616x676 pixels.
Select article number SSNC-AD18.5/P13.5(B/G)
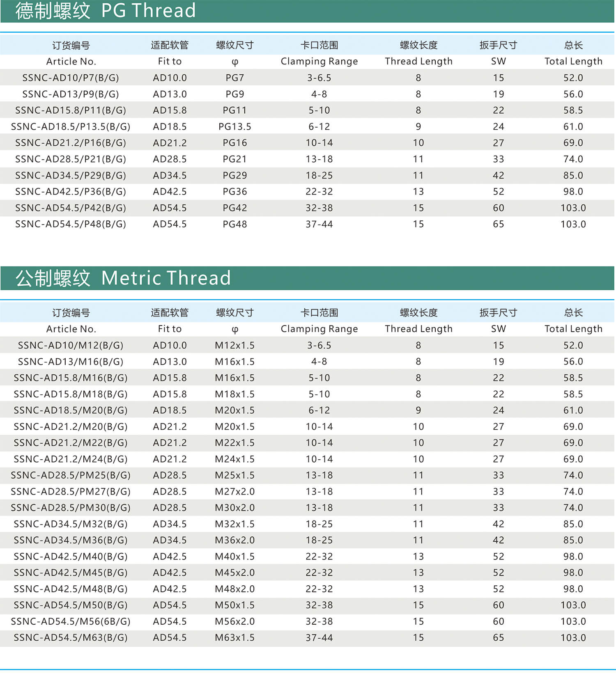click(71, 127)
